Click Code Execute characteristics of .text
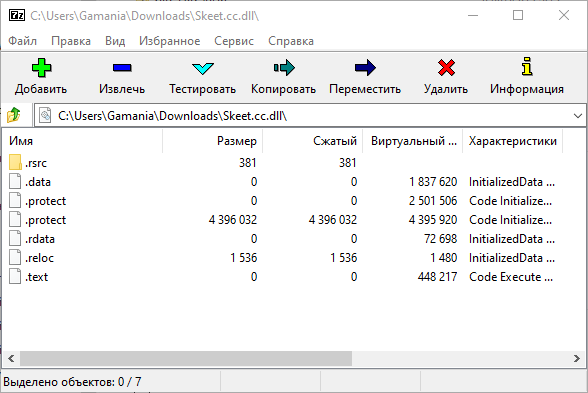Screen dimensions: 588x393 point(511,277)
